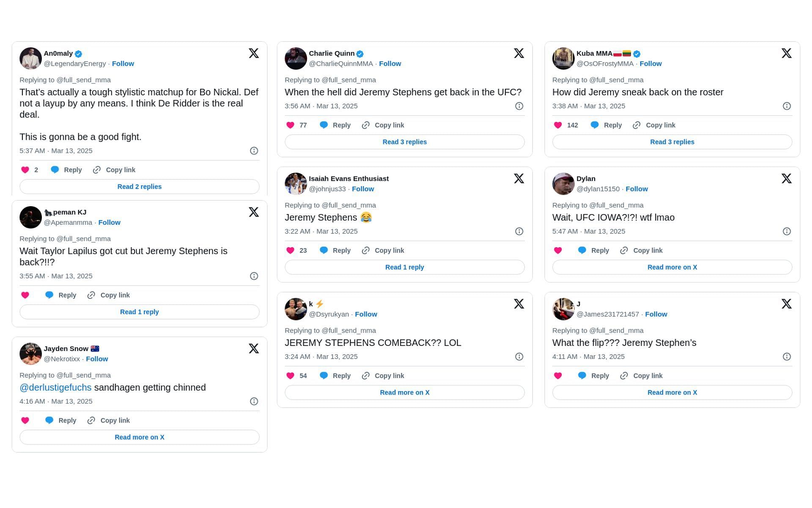Click 'Read more on X' on Dylan's tweet
The image size is (812, 508).
[x=672, y=267]
